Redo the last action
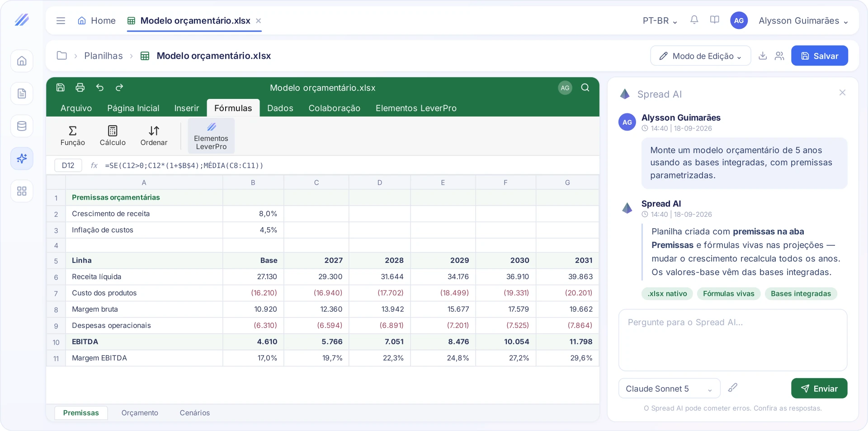Viewport: 868px width, 431px height. 119,88
